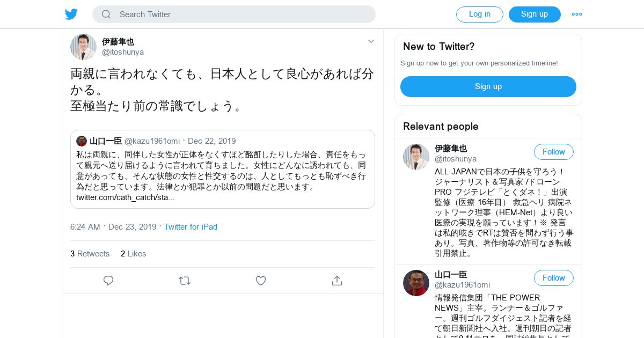The image size is (644, 338).
Task: Focus the Search Twitter field
Action: tap(234, 14)
